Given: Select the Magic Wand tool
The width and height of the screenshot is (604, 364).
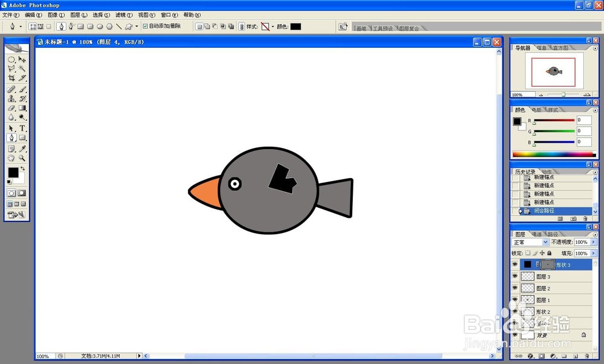Looking at the screenshot, I should coord(22,68).
